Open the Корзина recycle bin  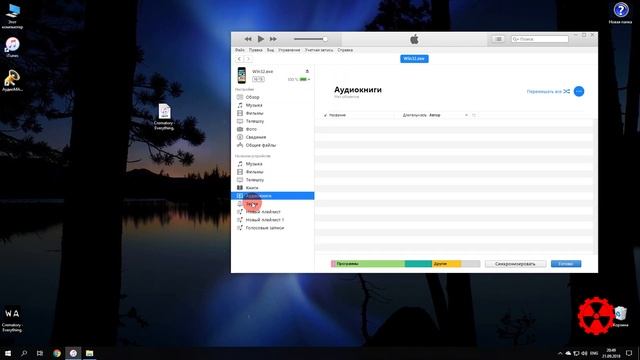tap(620, 317)
